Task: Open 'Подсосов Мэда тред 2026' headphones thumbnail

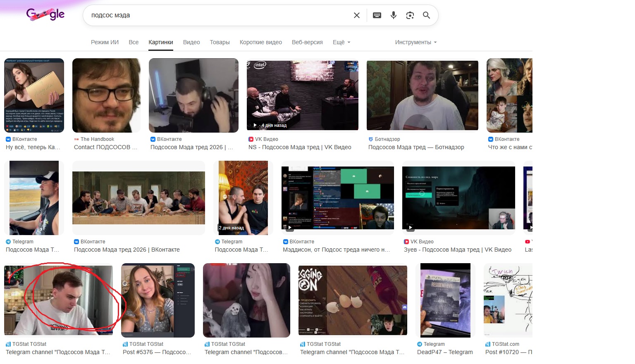Action: 193,95
